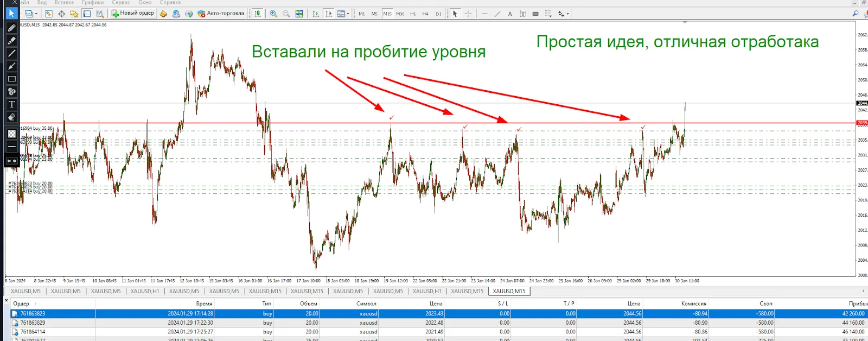This screenshot has height=341, width=868.
Task: Select the text label 'T' tool
Action: pos(522,14)
